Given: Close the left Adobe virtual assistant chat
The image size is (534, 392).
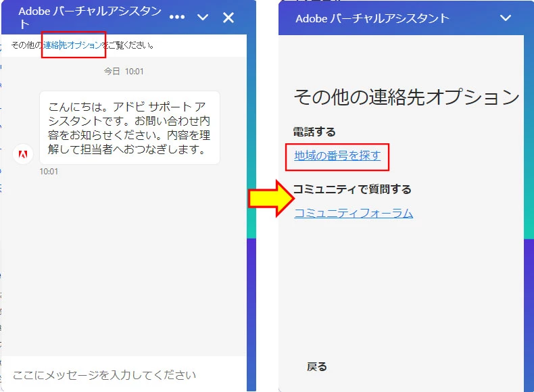Looking at the screenshot, I should point(228,18).
